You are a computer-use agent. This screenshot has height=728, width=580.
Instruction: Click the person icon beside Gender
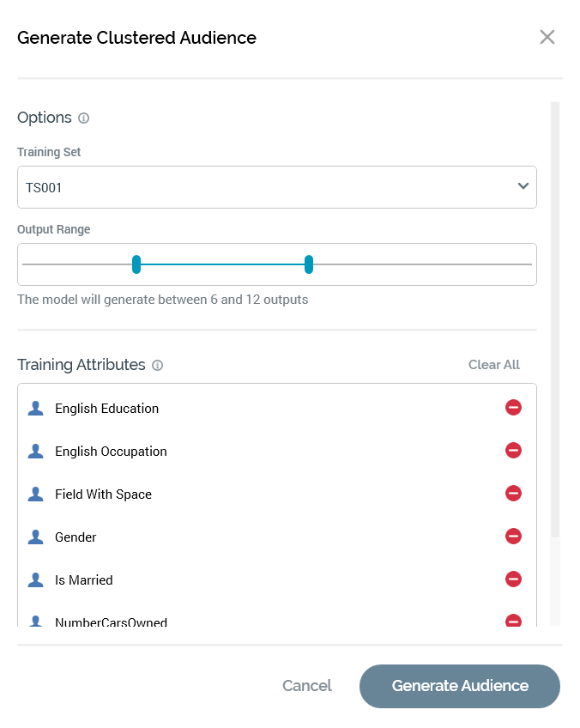pos(35,537)
